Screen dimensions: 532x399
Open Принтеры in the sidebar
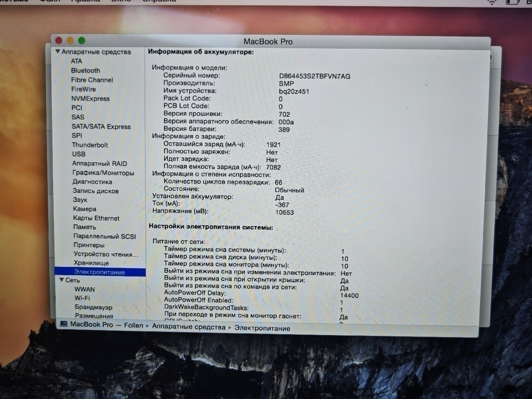tap(89, 245)
